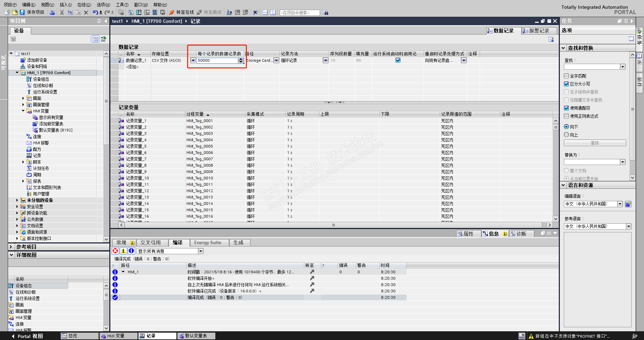Screen dimensions: 644x340
Task: Open storage location dropdown for 数据记录_1
Action: click(193, 60)
